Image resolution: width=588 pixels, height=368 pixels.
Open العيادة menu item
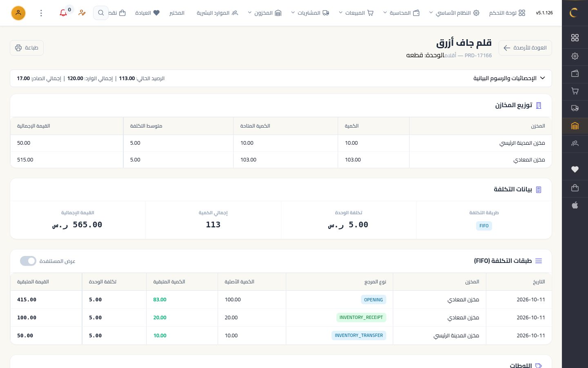(147, 13)
